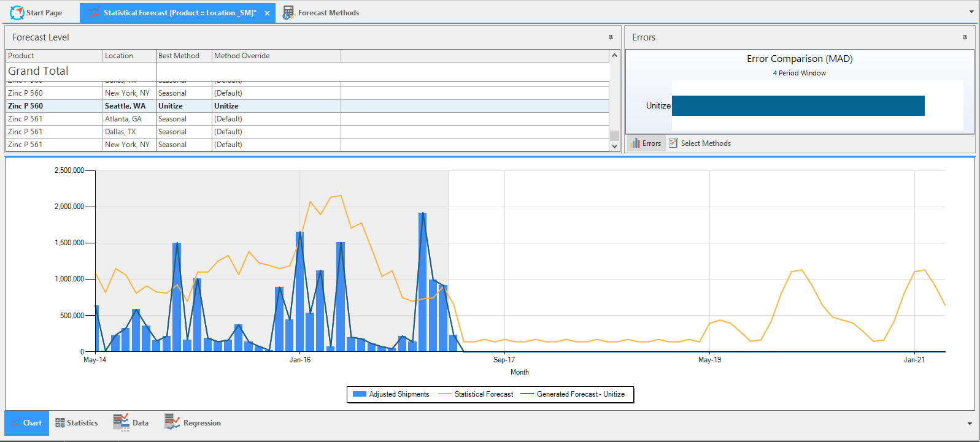Sort by the Product column header

tap(54, 56)
